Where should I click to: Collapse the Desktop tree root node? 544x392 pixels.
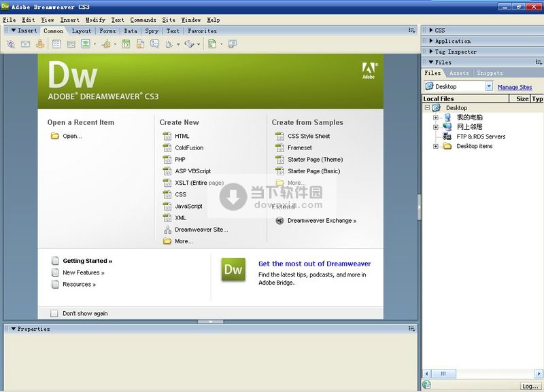click(x=427, y=108)
